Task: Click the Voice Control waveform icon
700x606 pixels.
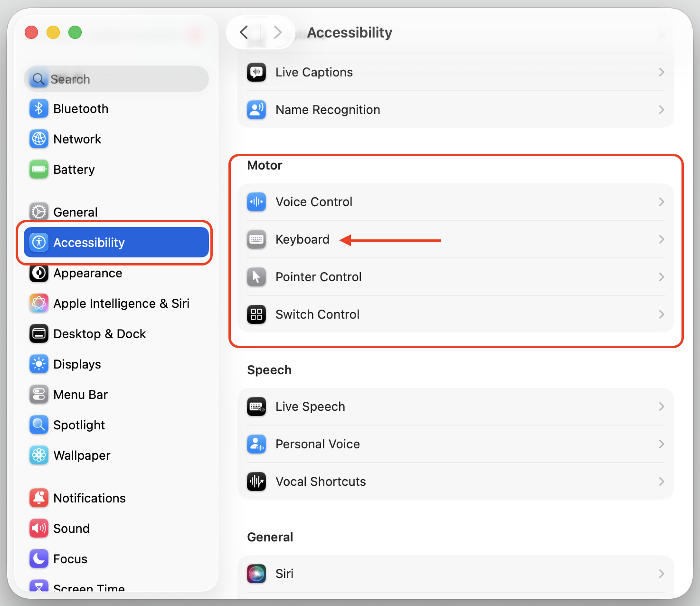Action: point(256,202)
